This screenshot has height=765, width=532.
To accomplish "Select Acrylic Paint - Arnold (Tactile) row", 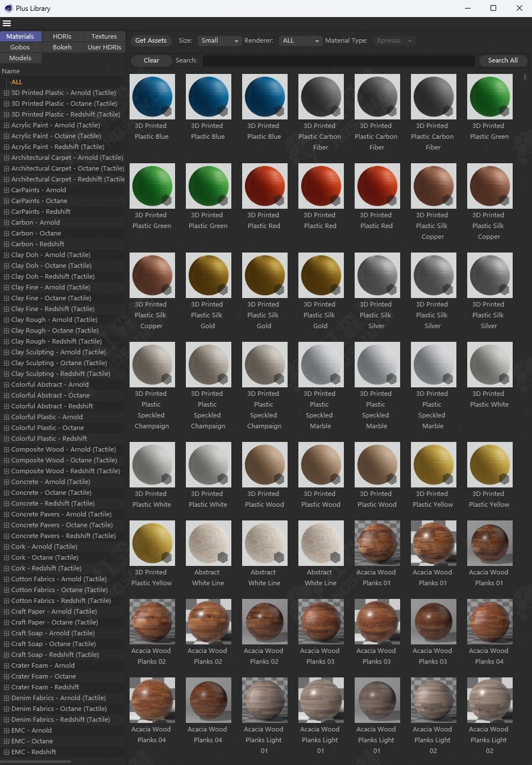I will point(56,125).
